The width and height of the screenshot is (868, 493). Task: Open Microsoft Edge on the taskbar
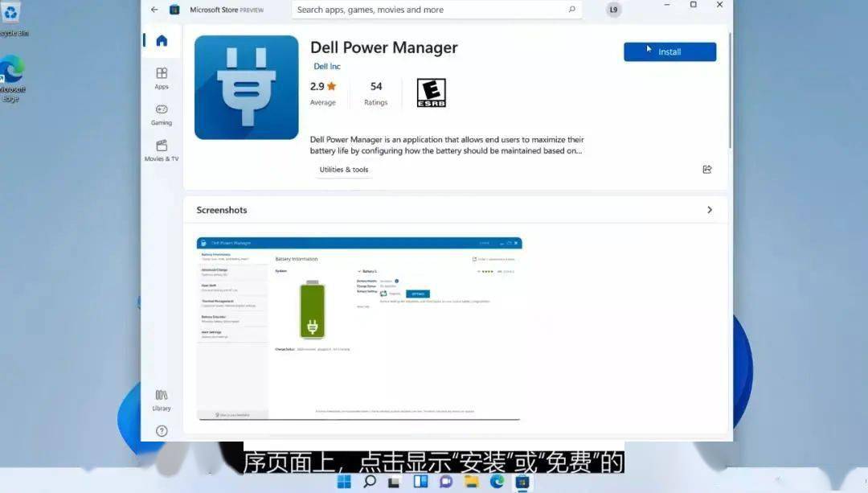[497, 482]
